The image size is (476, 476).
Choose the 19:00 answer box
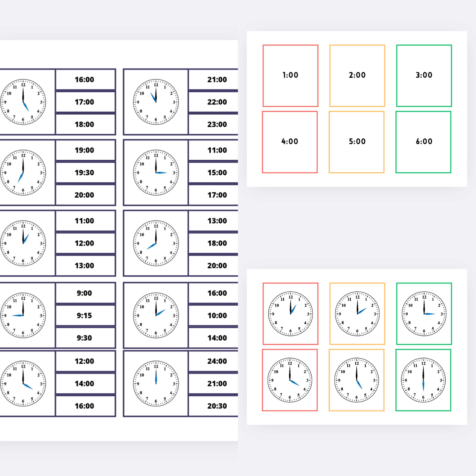(x=85, y=150)
